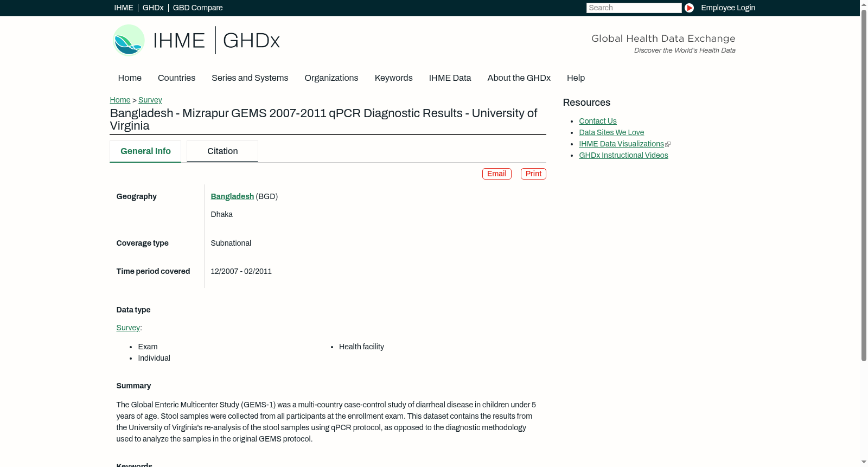Open the Organizations menu item
This screenshot has height=467, width=868.
[331, 78]
